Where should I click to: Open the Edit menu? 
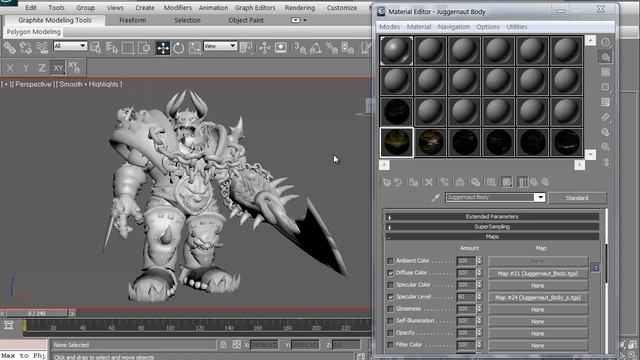(31, 8)
